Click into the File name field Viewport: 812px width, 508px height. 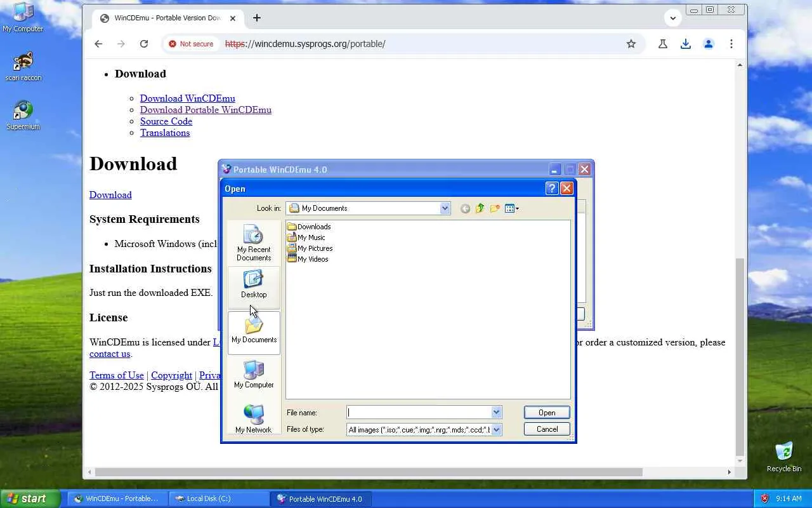[x=419, y=413]
